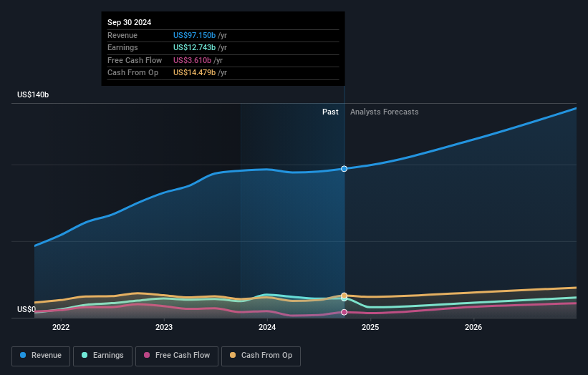Click the 2025 axis label
The width and height of the screenshot is (588, 375).
[370, 327]
